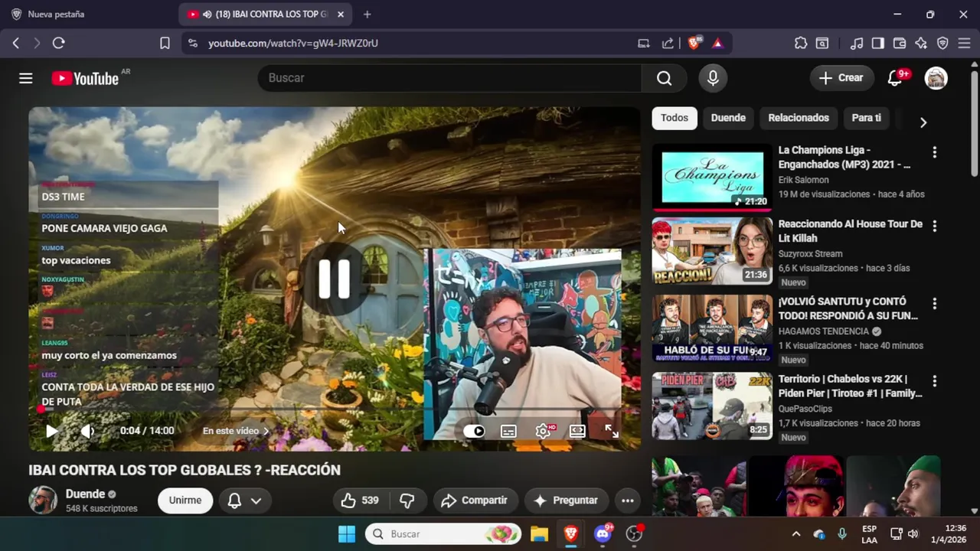Open Brave VPN shield icon
The height and width of the screenshot is (551, 980).
[x=942, y=44]
